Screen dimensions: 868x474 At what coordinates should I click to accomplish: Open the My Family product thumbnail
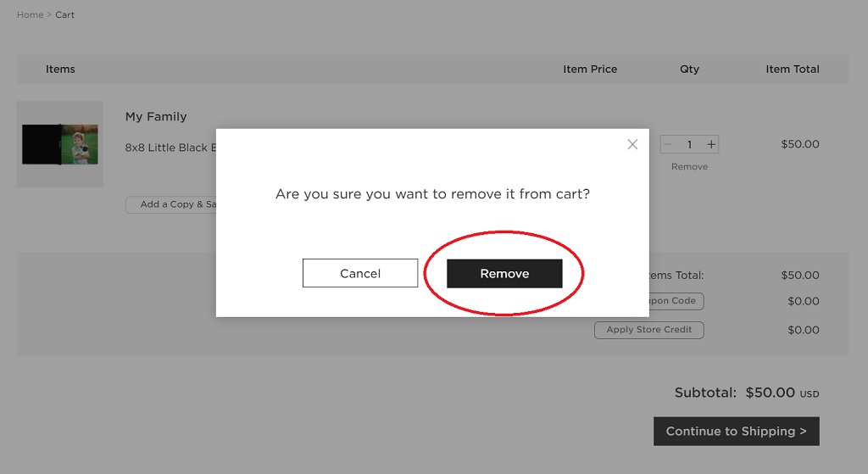(x=60, y=144)
